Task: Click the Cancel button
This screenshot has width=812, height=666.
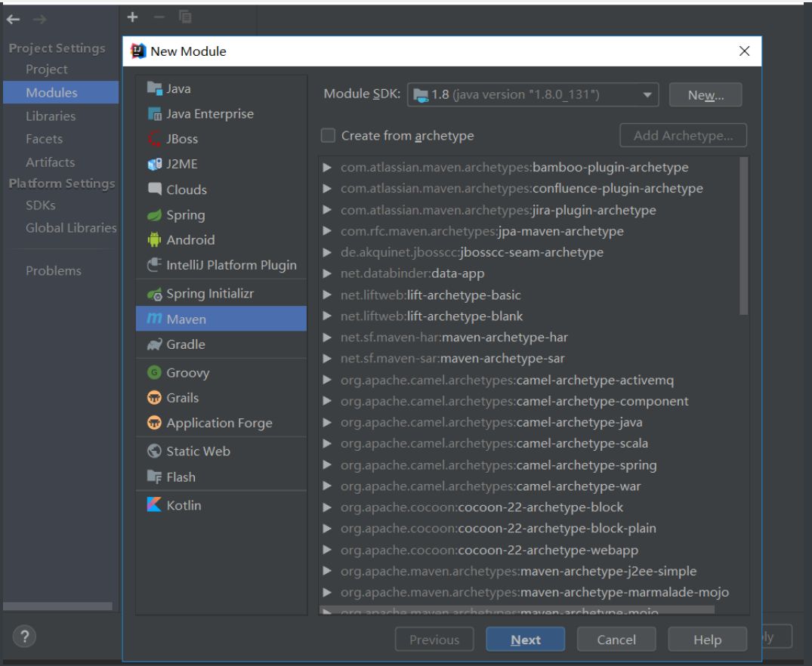Action: tap(616, 640)
